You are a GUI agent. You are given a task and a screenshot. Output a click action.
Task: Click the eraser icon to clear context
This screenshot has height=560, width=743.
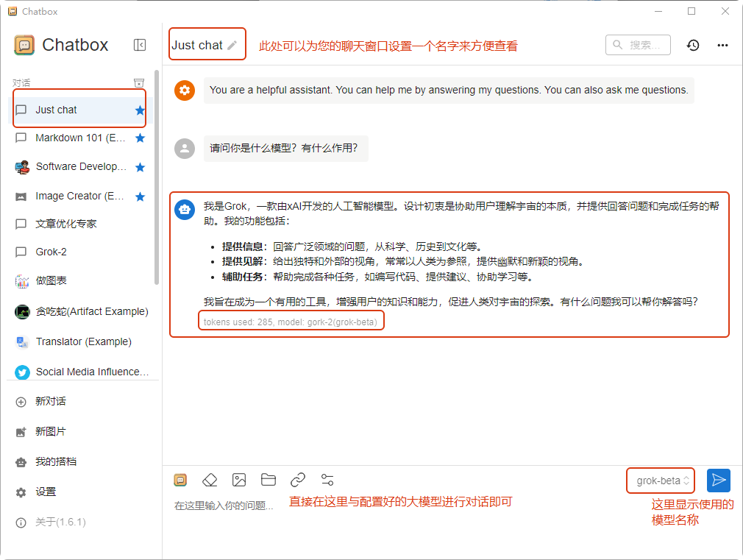point(210,480)
